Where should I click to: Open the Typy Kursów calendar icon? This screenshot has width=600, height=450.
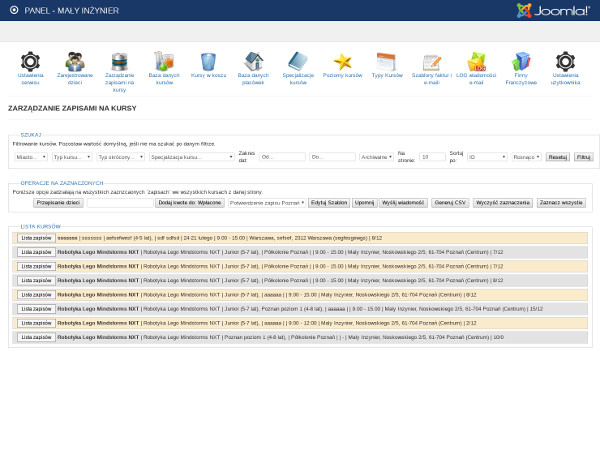coord(386,62)
